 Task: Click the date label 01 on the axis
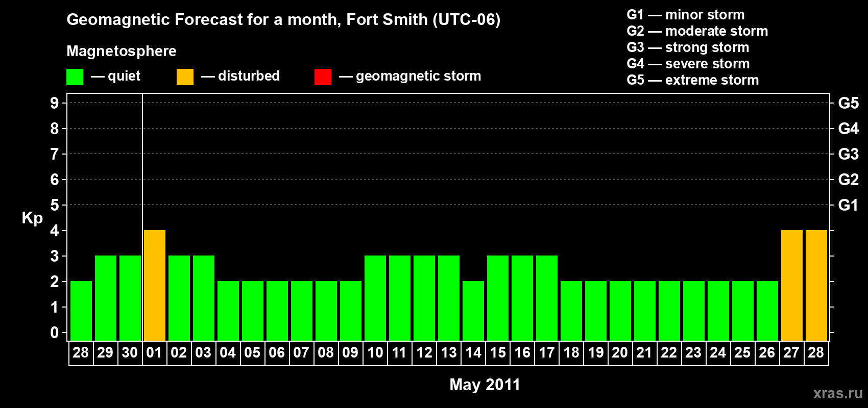154,352
